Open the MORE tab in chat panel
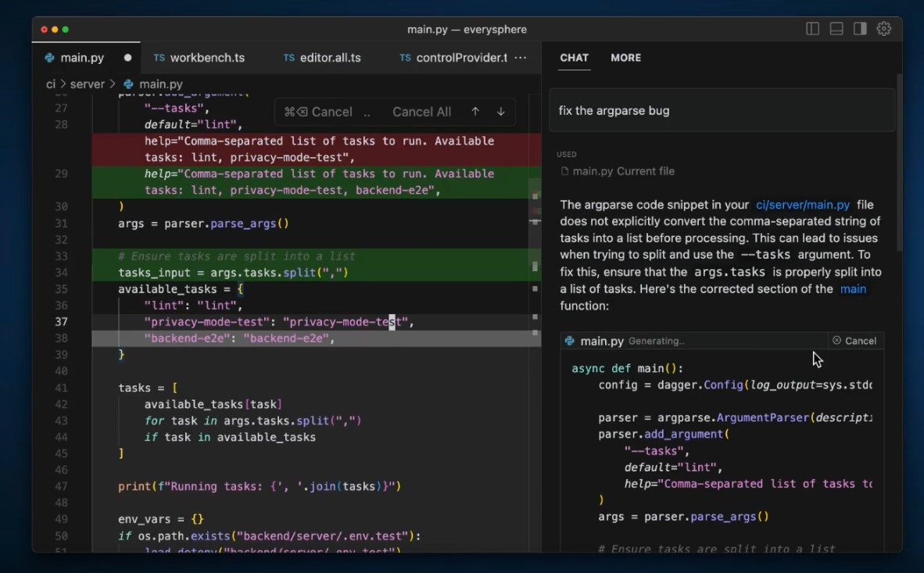 [x=625, y=58]
